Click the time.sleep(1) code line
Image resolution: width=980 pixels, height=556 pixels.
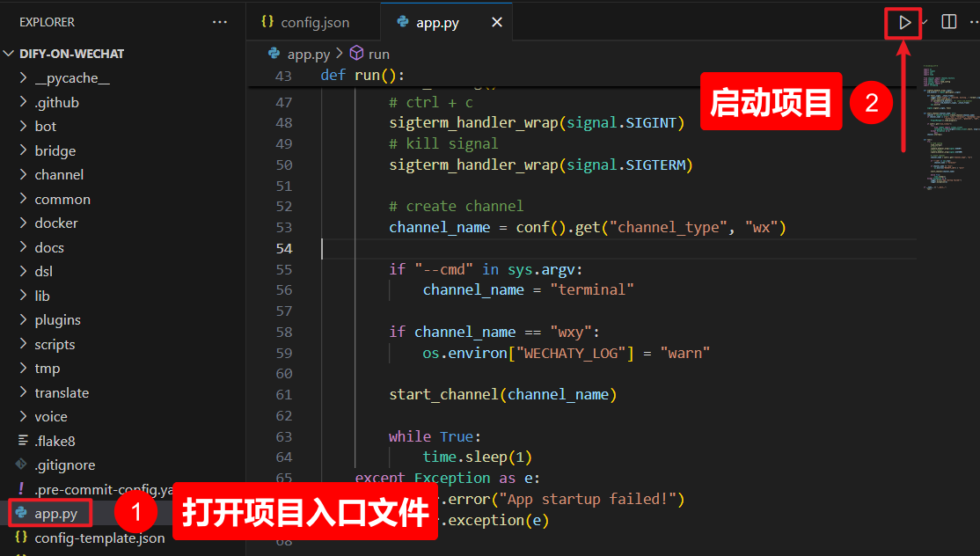point(477,457)
